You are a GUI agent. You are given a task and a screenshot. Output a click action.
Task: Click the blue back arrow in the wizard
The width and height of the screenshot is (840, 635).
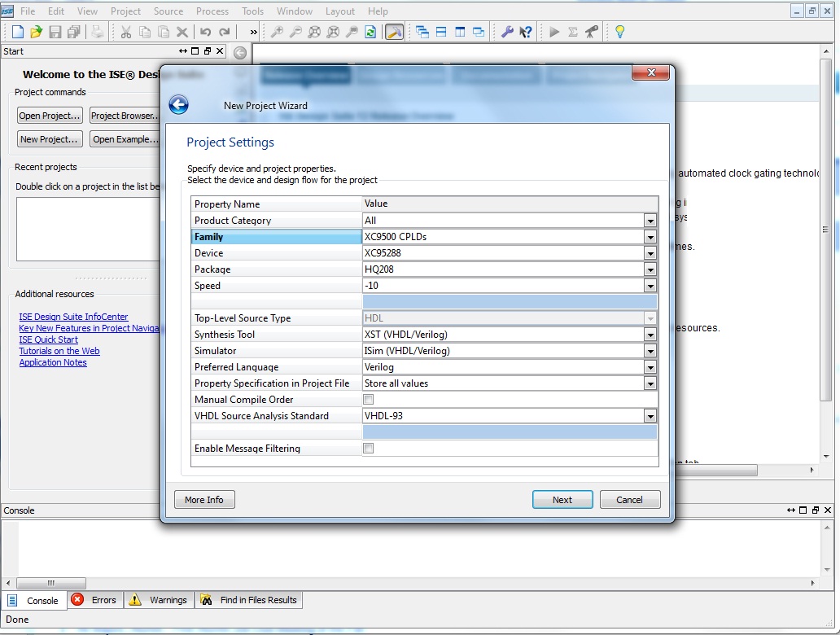click(x=178, y=104)
